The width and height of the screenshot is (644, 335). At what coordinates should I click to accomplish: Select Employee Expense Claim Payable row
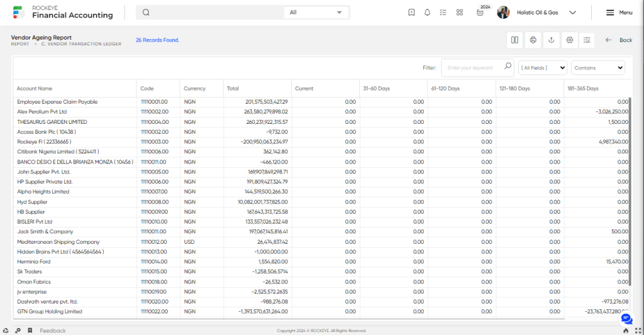321,102
